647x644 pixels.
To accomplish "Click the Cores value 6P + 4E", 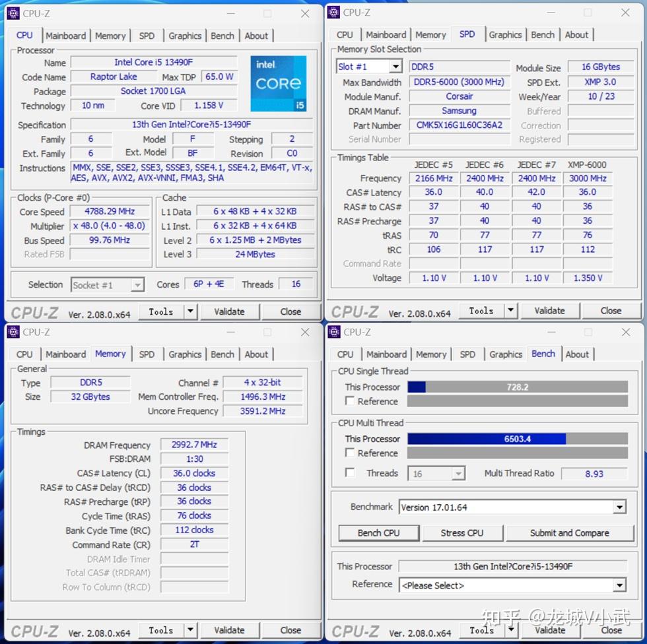I will [x=209, y=284].
